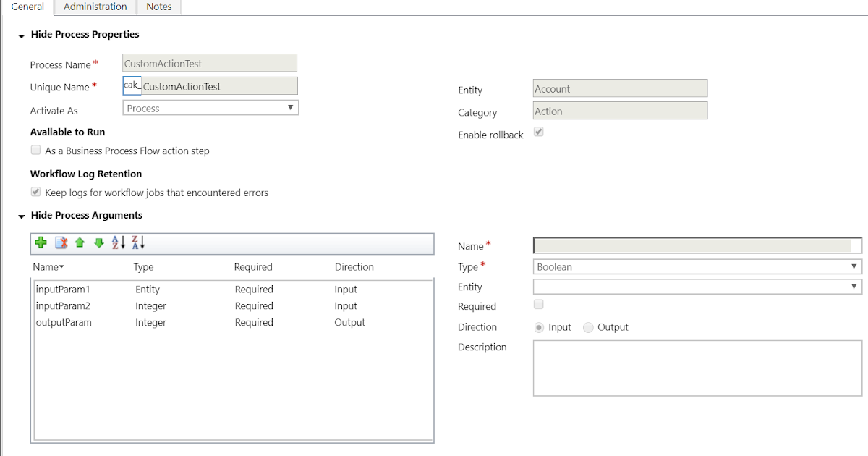Viewport: 868px width, 456px height.
Task: Move argument up in the list
Action: (80, 242)
